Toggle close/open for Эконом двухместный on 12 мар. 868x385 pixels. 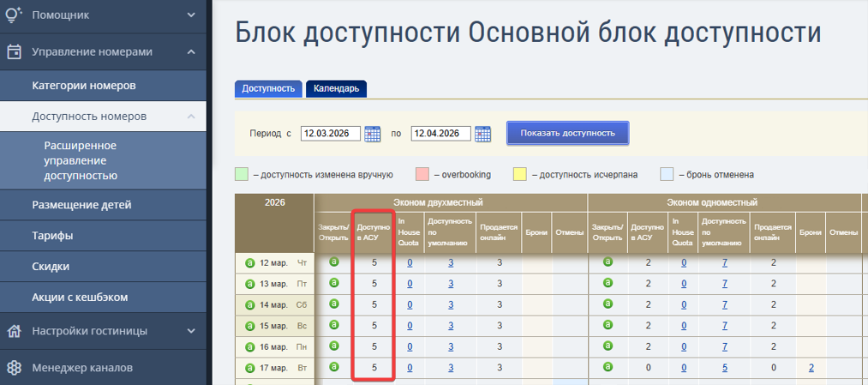pos(334,262)
